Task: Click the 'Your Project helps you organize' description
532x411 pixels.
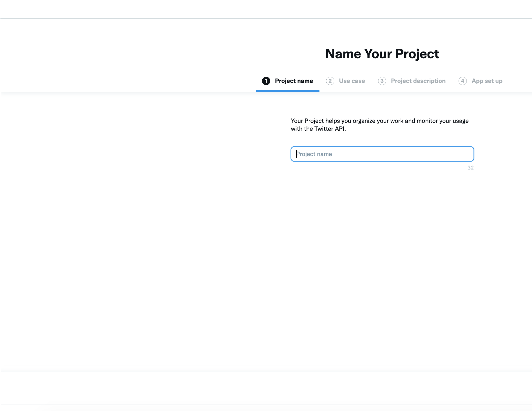Action: click(380, 125)
